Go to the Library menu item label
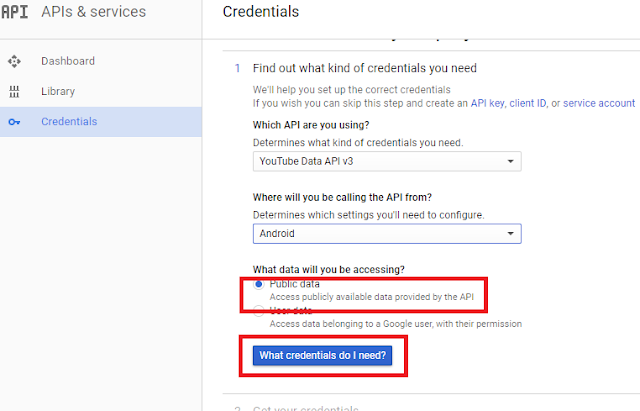Screen dimensions: 640x411 pyautogui.click(x=58, y=91)
